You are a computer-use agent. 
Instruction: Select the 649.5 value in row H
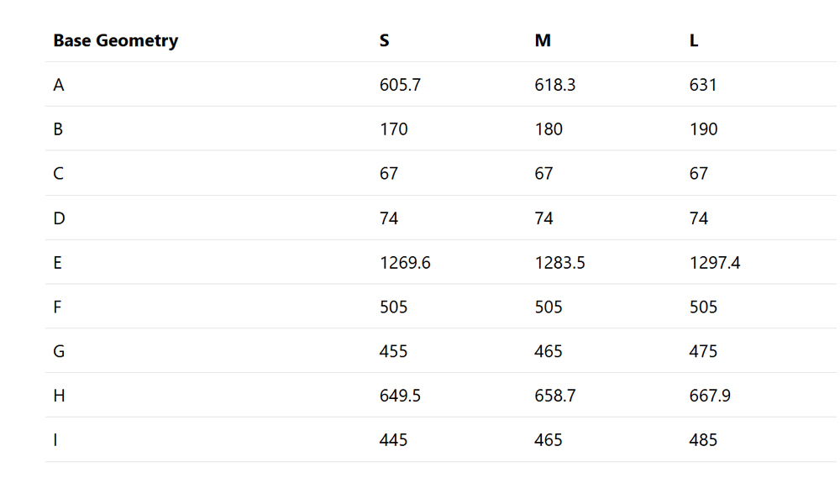tap(400, 396)
